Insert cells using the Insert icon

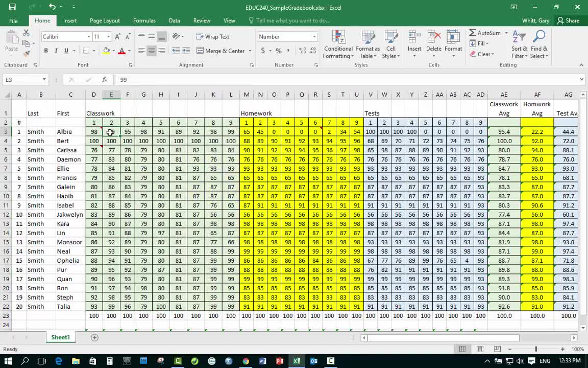pos(414,38)
